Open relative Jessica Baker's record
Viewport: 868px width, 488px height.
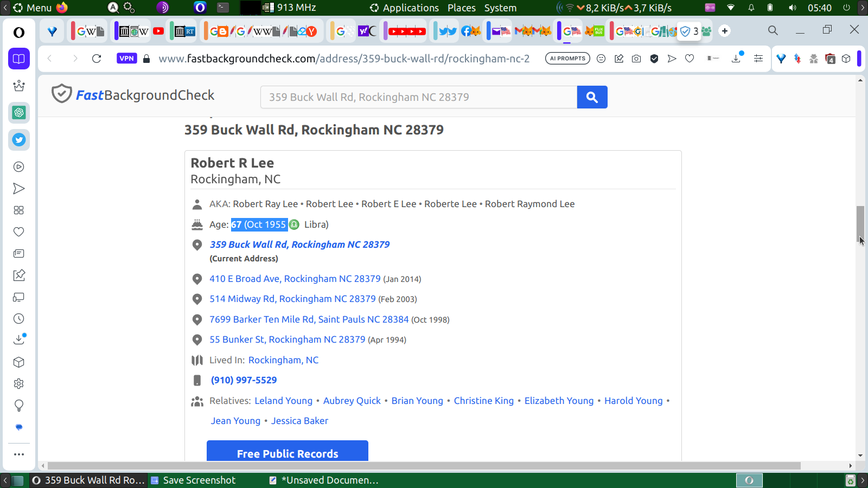coord(300,421)
